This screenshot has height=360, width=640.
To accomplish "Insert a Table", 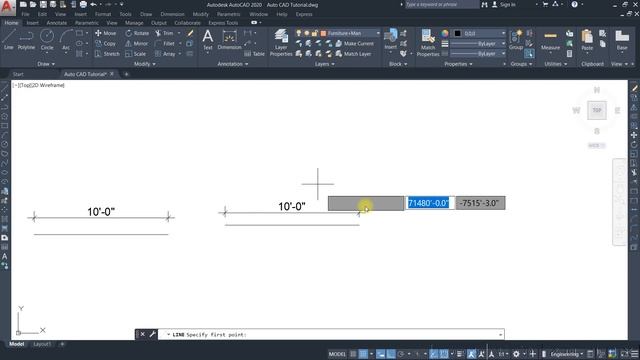I will 254,53.
